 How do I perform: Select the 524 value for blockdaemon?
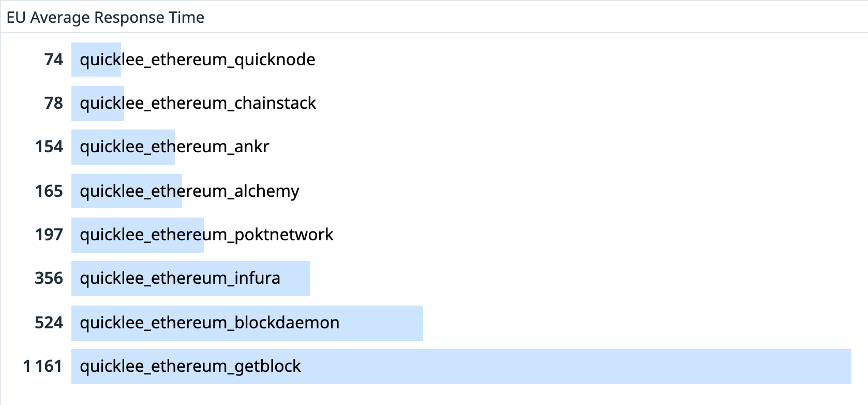pyautogui.click(x=49, y=323)
